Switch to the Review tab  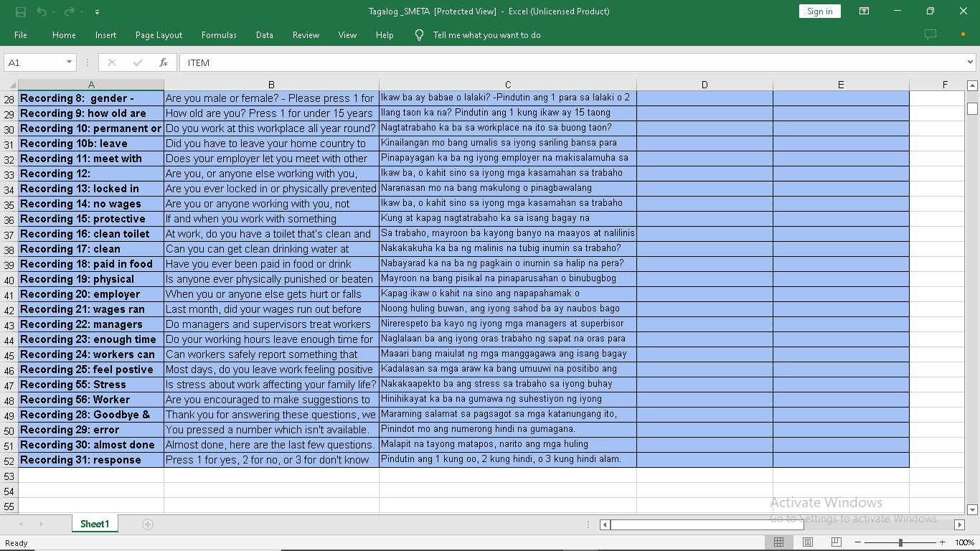(306, 35)
